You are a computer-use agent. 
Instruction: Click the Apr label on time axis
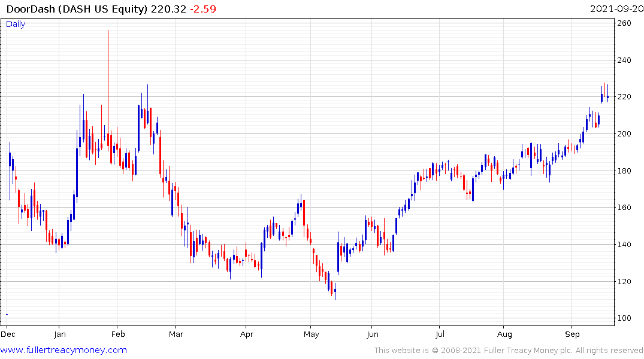pyautogui.click(x=246, y=334)
